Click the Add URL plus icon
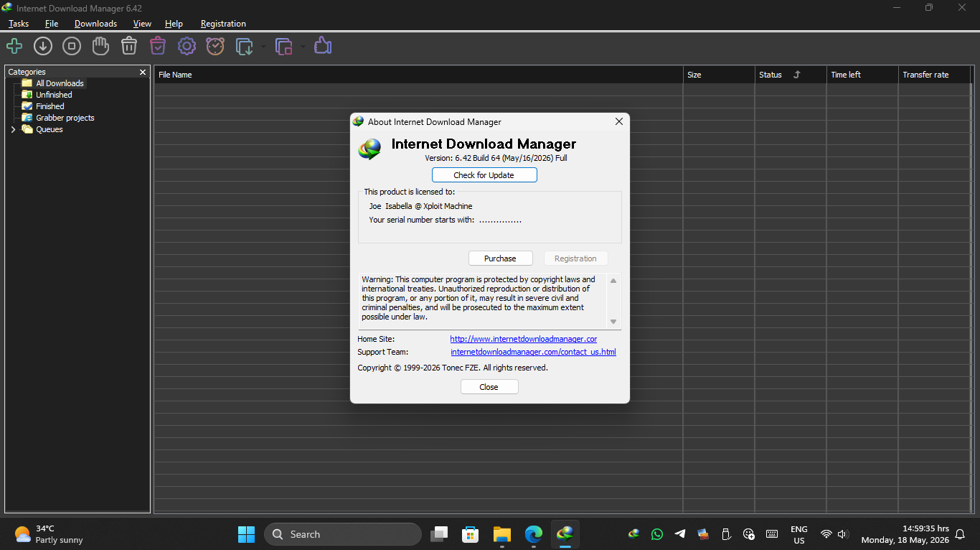The image size is (980, 550). click(14, 47)
